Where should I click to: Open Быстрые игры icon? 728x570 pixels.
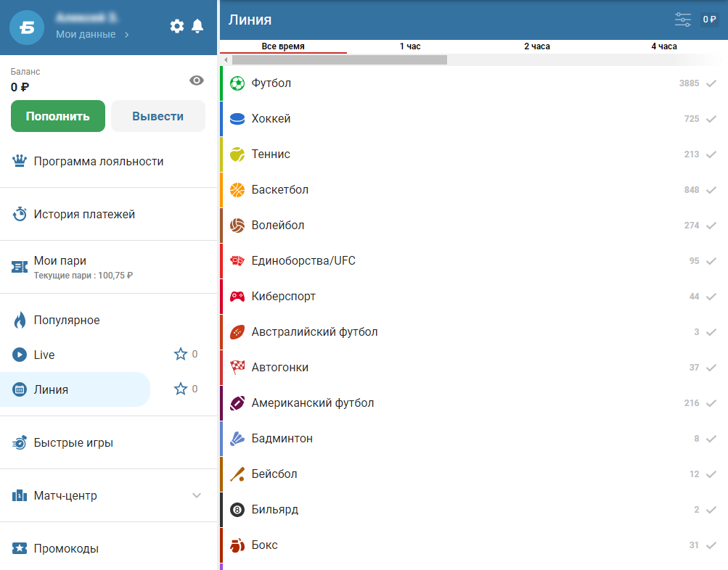click(20, 442)
